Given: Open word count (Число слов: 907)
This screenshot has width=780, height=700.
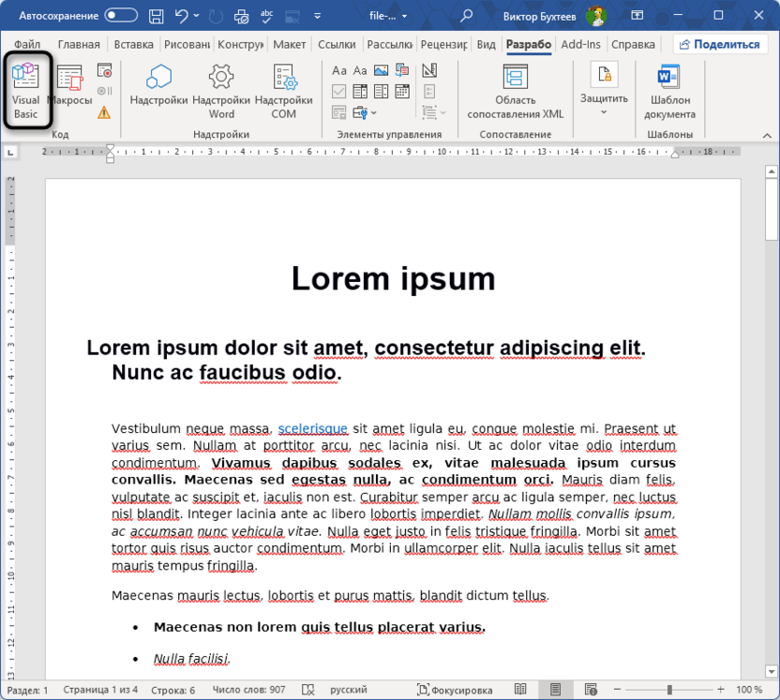Looking at the screenshot, I should (248, 690).
